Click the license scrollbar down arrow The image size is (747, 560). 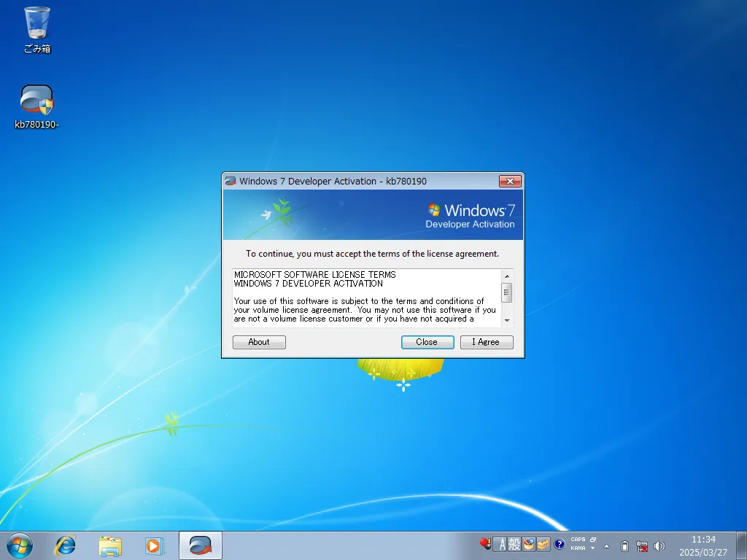[507, 321]
